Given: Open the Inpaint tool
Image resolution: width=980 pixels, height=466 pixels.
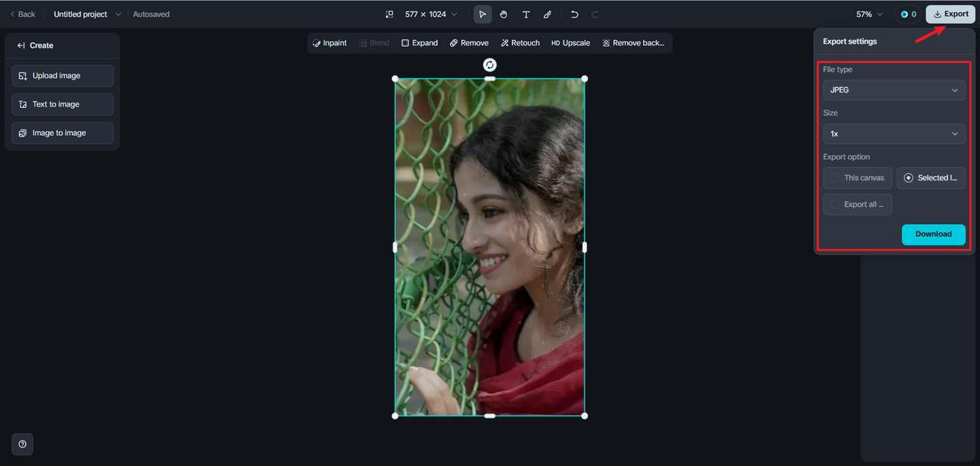Looking at the screenshot, I should tap(330, 43).
